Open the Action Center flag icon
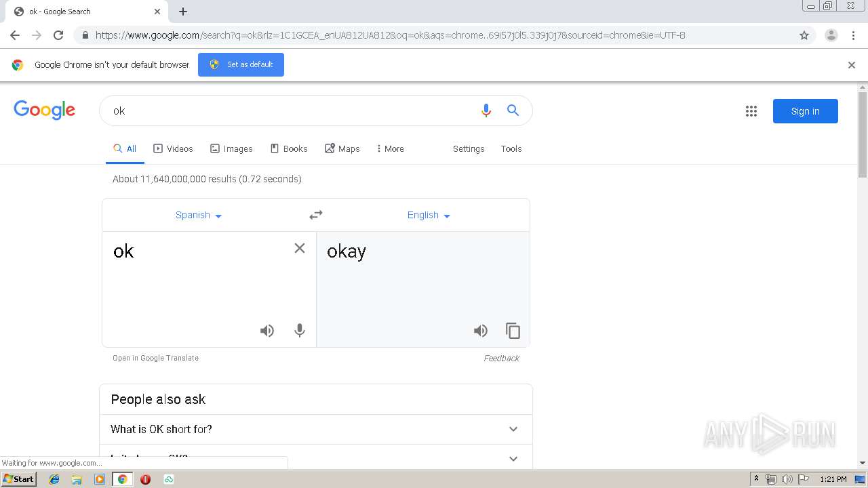This screenshot has height=488, width=868. pyautogui.click(x=803, y=479)
